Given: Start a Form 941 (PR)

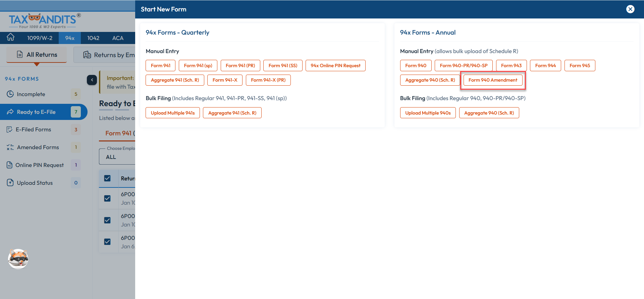Looking at the screenshot, I should tap(240, 66).
